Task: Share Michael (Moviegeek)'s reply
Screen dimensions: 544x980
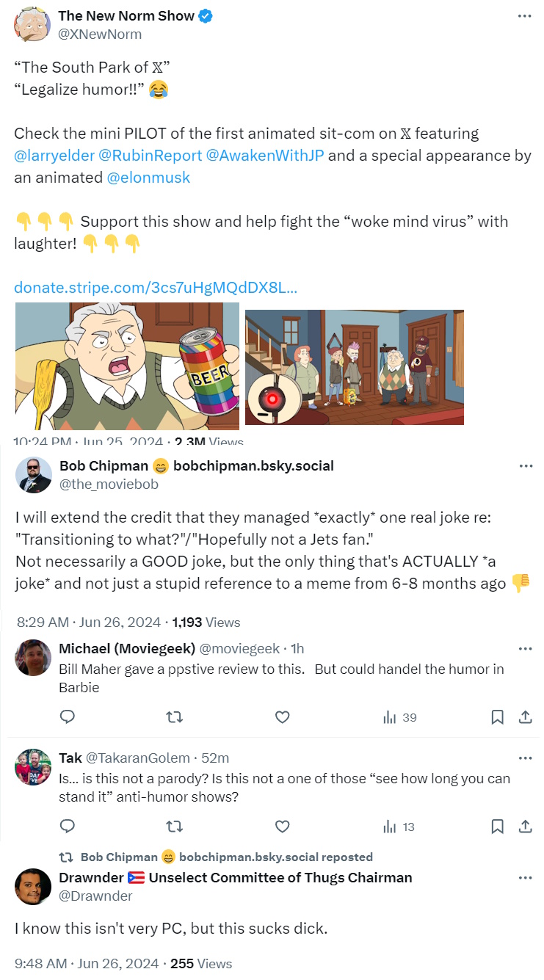Action: 525,717
